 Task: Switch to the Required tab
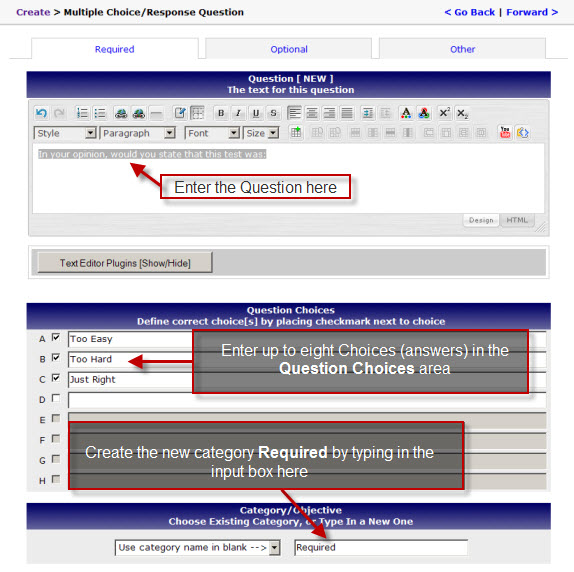point(115,49)
